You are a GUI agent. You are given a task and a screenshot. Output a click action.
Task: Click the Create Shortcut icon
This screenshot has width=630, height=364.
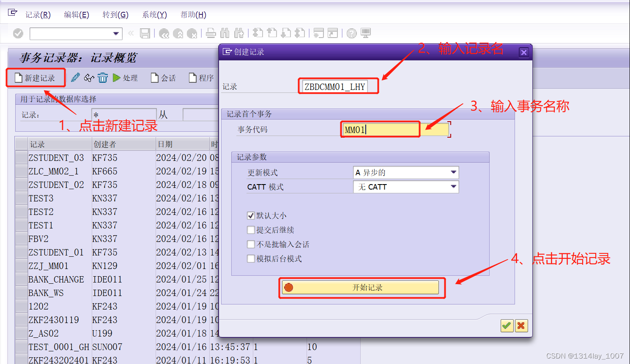pos(333,33)
